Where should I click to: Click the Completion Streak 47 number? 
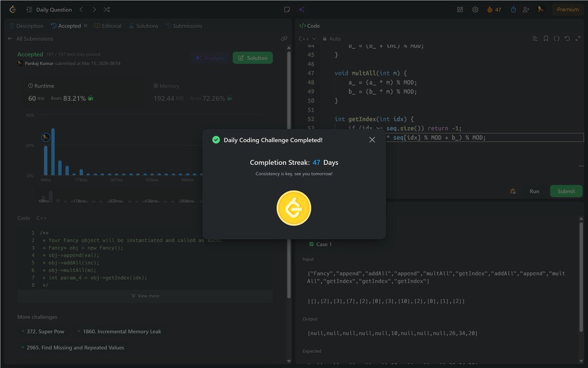pos(317,162)
